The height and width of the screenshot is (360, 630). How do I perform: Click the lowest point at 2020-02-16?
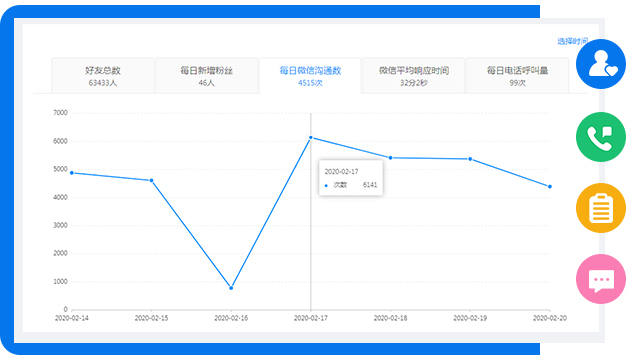tap(231, 288)
